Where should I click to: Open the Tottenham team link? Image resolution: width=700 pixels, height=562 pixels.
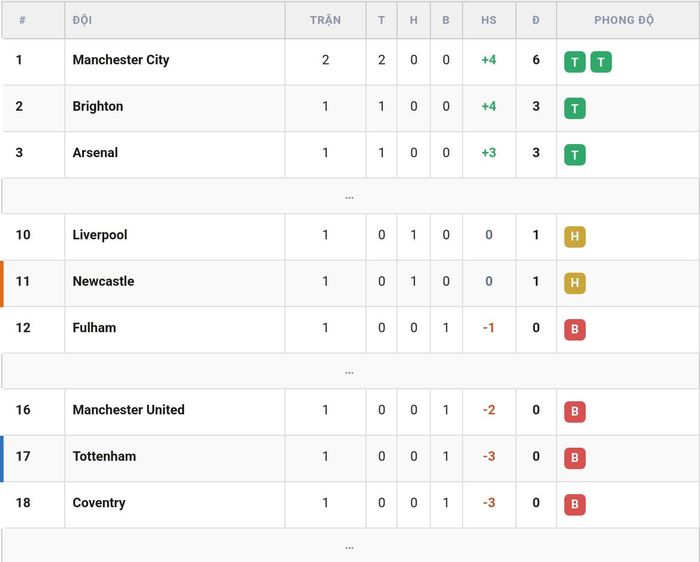tap(104, 456)
